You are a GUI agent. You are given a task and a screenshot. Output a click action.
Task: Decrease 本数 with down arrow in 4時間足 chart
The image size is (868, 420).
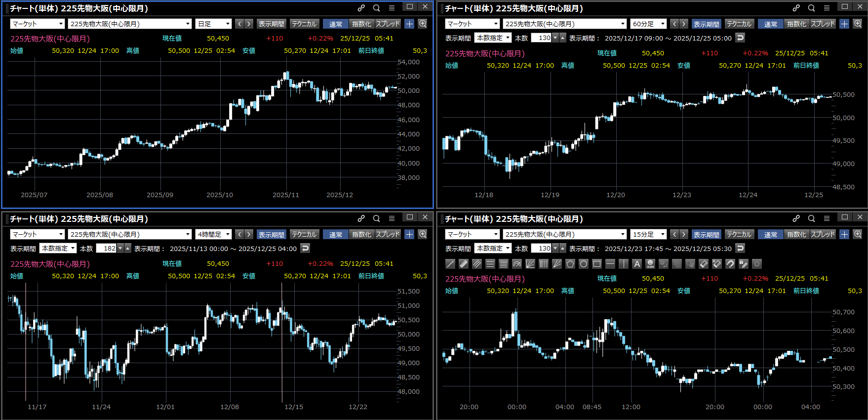tap(120, 248)
